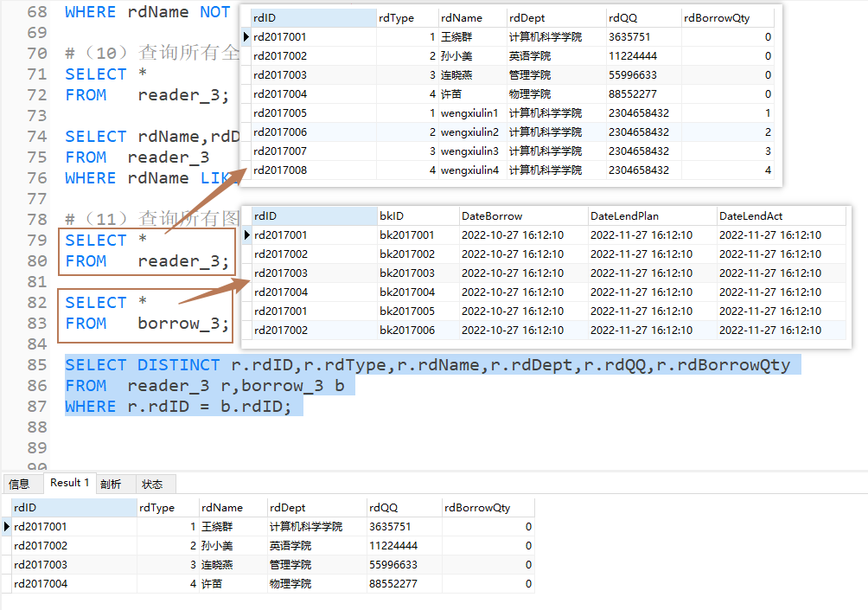Select the 孙小美 name cell in Result 1

(233, 545)
